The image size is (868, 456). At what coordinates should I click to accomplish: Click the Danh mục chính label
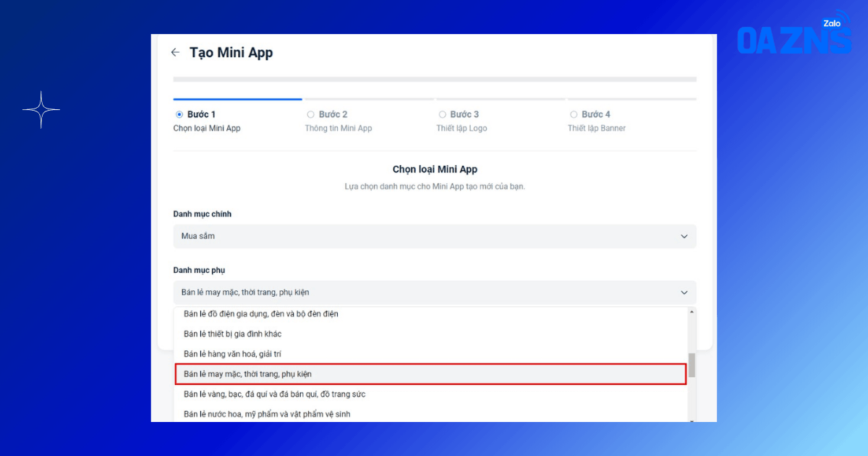pos(203,214)
